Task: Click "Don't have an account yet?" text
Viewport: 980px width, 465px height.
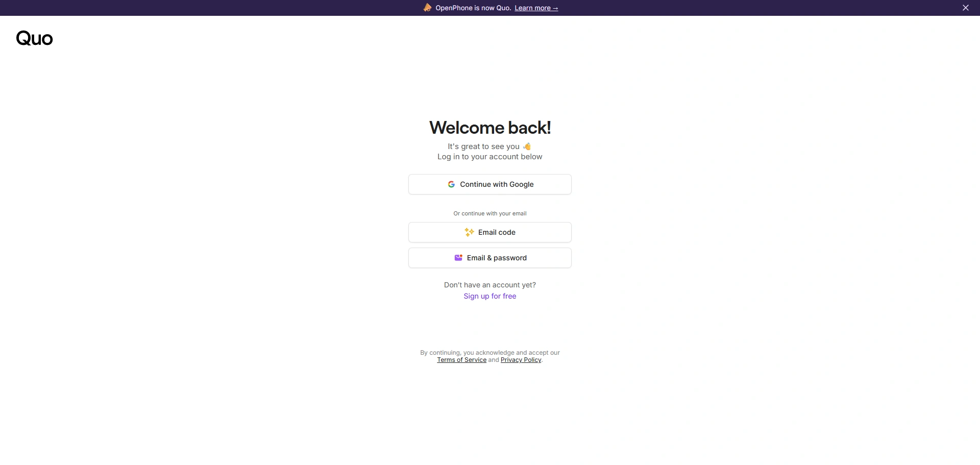Action: tap(490, 285)
